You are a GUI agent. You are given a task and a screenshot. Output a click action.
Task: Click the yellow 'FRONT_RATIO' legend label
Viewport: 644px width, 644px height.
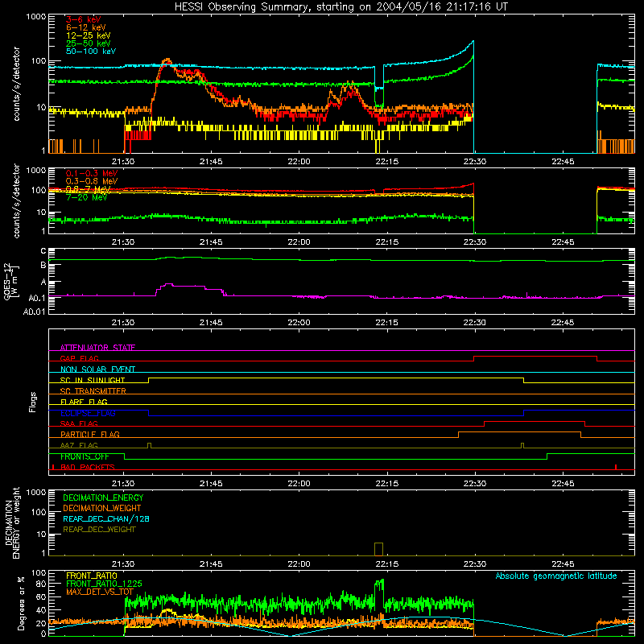pos(92,576)
